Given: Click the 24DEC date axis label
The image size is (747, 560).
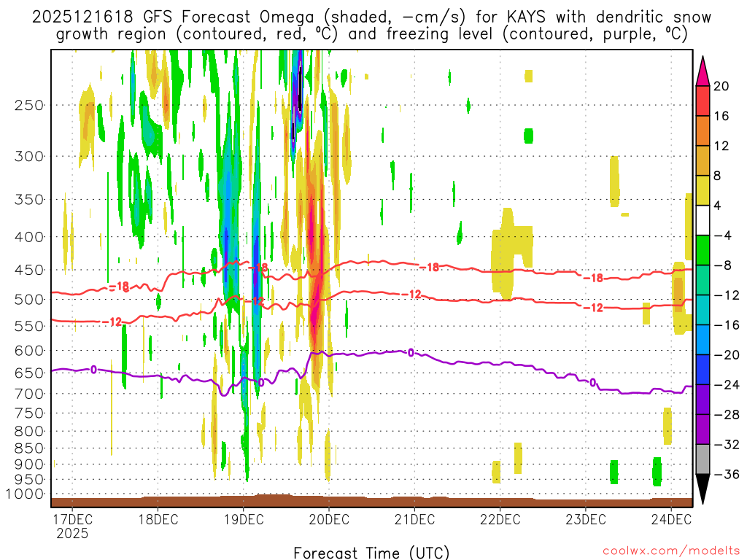Looking at the screenshot, I should [671, 519].
